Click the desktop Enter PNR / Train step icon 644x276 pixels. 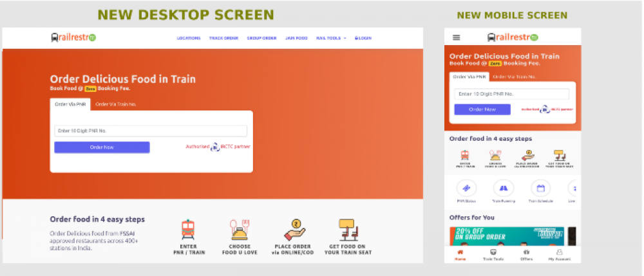tap(189, 230)
